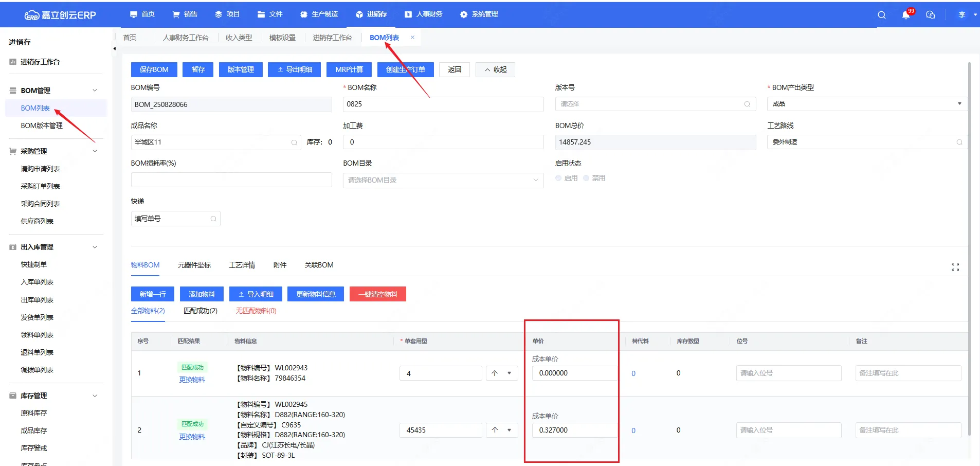This screenshot has height=466, width=980.
Task: Open the notification bell with 99 badge
Action: coord(905,15)
